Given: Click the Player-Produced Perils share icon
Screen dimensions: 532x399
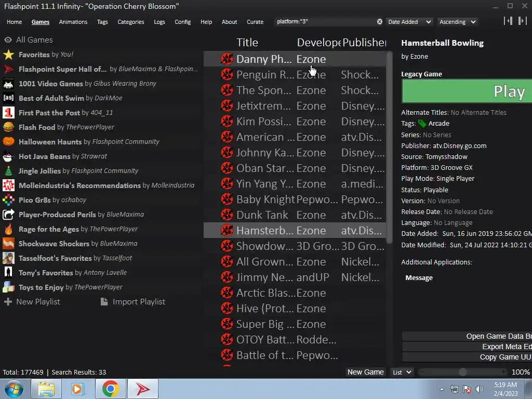Looking at the screenshot, I should point(8,215).
